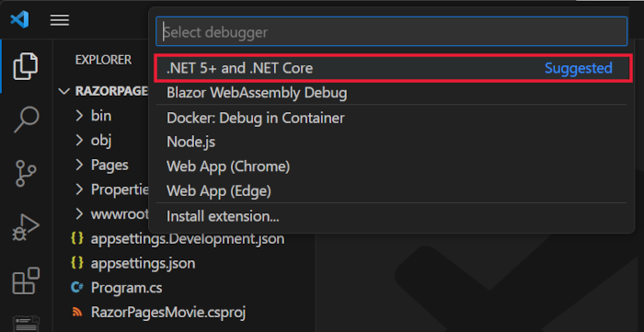Image resolution: width=644 pixels, height=332 pixels.
Task: Select Node.js debugger option
Action: point(391,142)
